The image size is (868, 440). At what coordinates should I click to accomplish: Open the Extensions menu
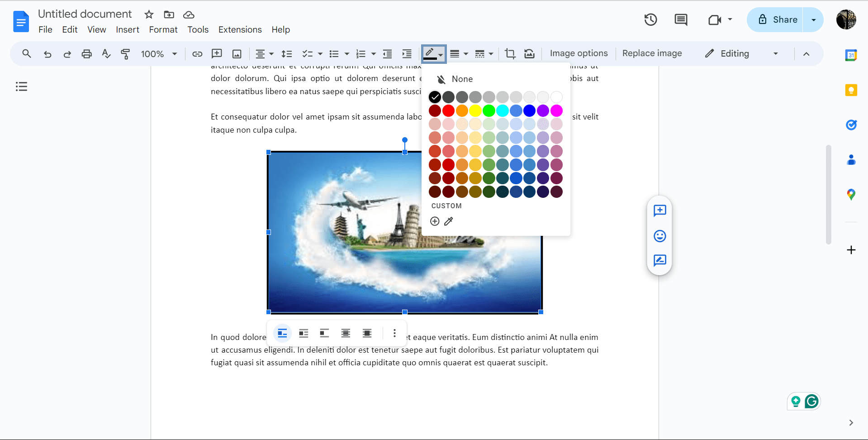pyautogui.click(x=240, y=29)
